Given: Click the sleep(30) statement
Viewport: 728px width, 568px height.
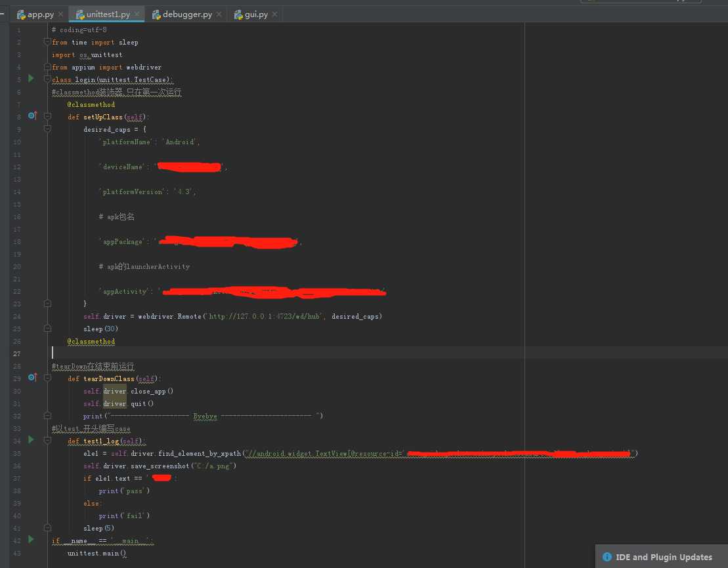Looking at the screenshot, I should 100,329.
